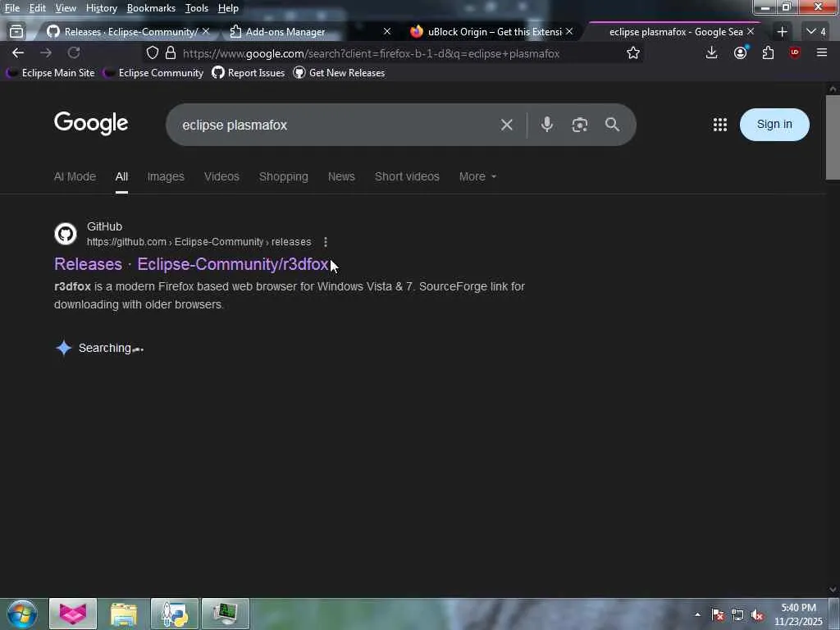Open the Eclipse Community bookmark
Viewport: 840px width, 630px height.
(153, 73)
